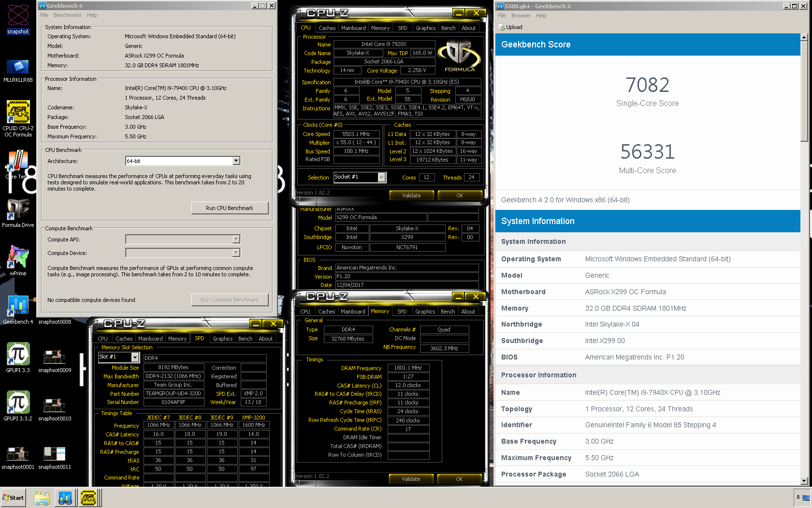Select About tab in Memory CPU-Z window
The height and width of the screenshot is (508, 812).
[x=468, y=312]
